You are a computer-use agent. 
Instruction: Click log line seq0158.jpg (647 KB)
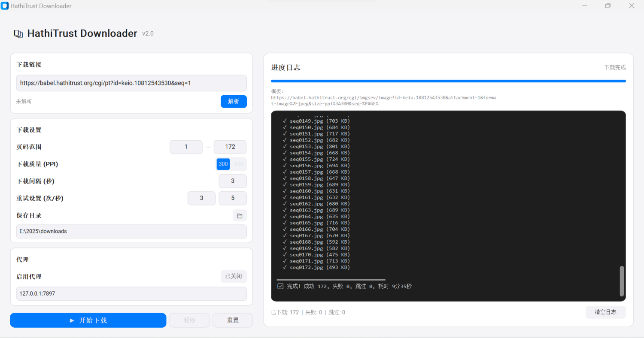tap(316, 178)
